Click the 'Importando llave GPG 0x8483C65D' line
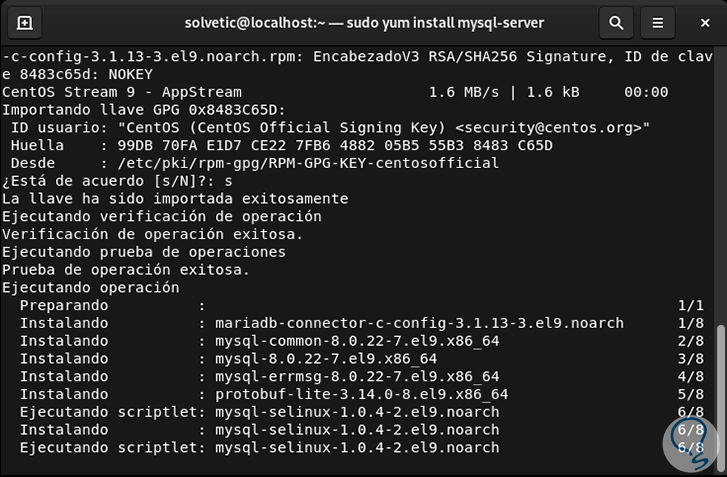 (144, 109)
